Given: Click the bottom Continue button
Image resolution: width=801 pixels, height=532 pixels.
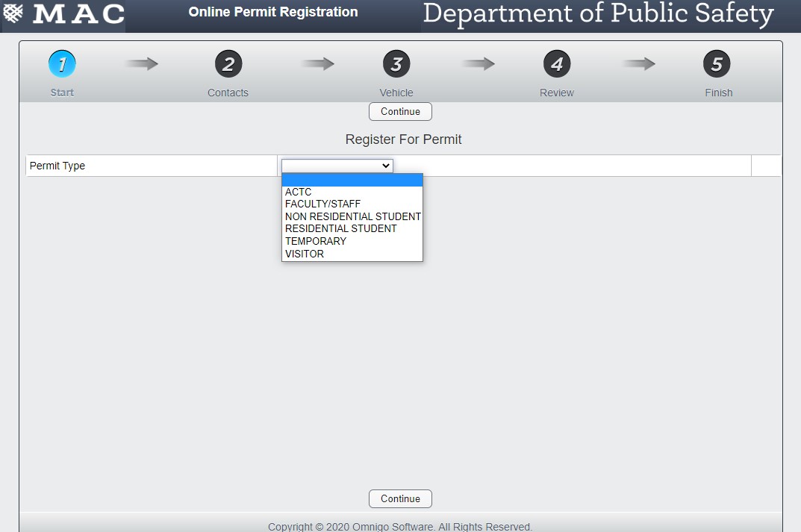Looking at the screenshot, I should [400, 498].
